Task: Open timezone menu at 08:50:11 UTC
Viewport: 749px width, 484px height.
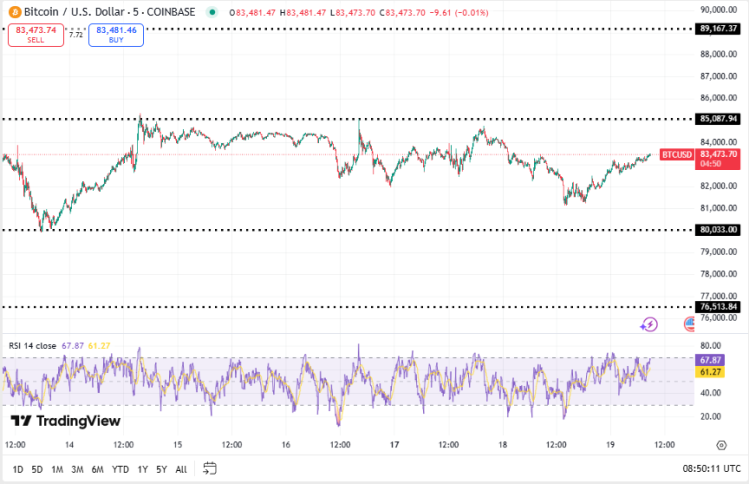Action: pyautogui.click(x=709, y=468)
